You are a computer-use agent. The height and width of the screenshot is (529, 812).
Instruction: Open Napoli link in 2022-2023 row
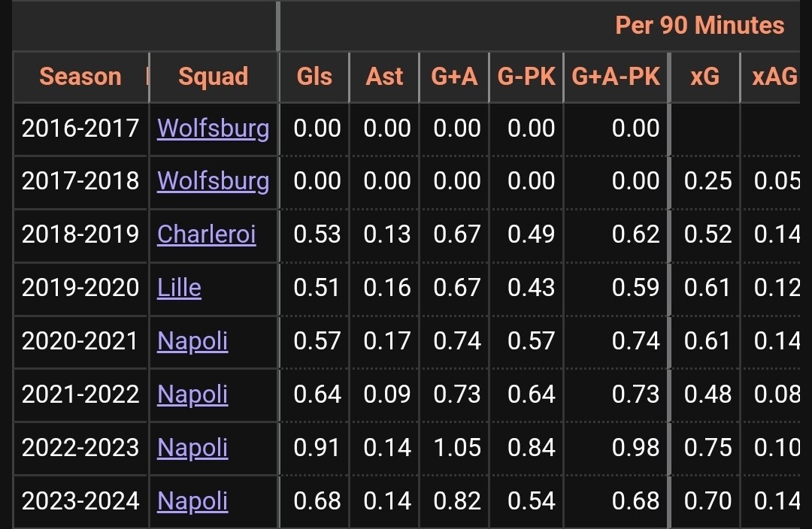(192, 448)
